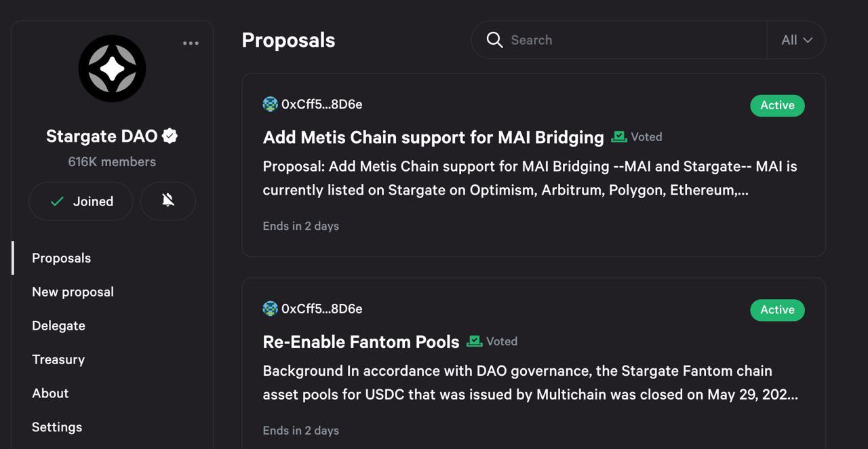868x449 pixels.
Task: Toggle the muted notifications bell
Action: (168, 201)
